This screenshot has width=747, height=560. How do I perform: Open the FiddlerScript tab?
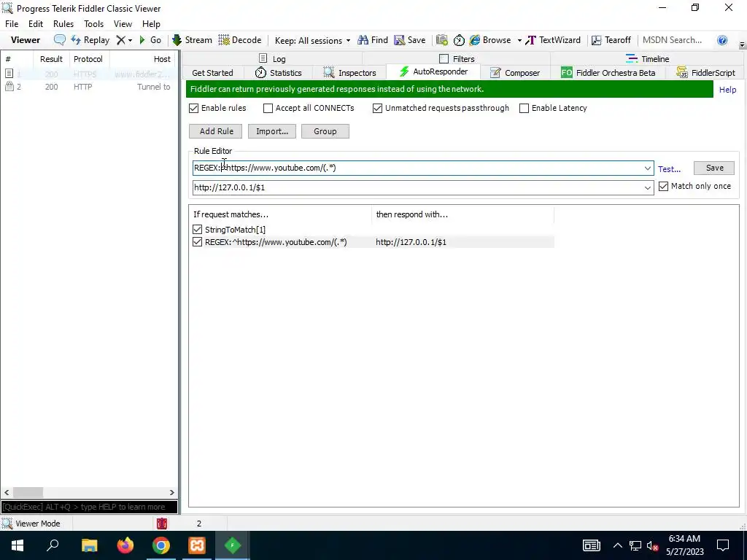pyautogui.click(x=706, y=73)
